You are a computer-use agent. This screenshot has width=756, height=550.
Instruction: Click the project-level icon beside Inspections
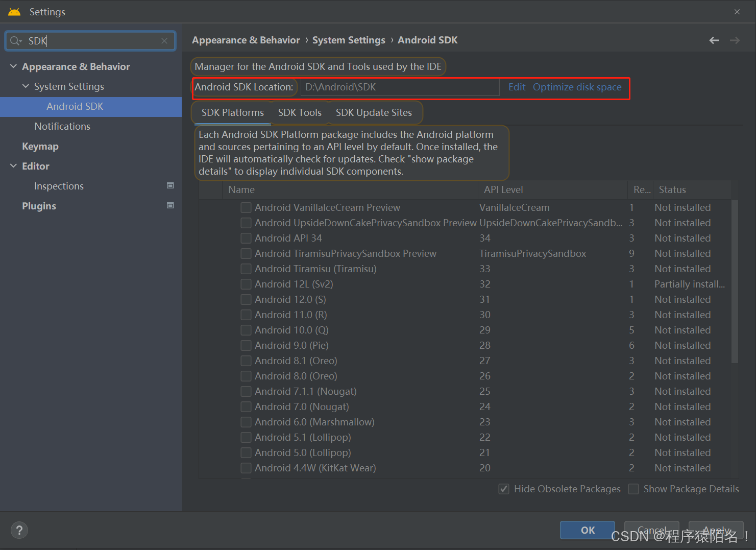[x=170, y=186]
